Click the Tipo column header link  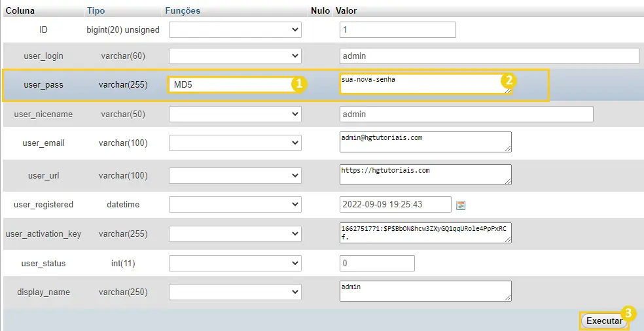[x=96, y=10]
